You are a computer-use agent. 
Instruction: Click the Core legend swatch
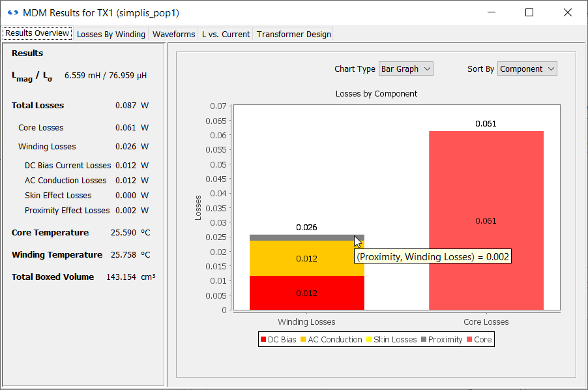pos(469,340)
